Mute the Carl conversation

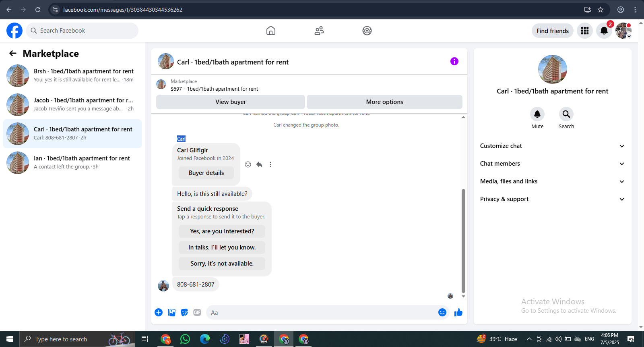537,114
